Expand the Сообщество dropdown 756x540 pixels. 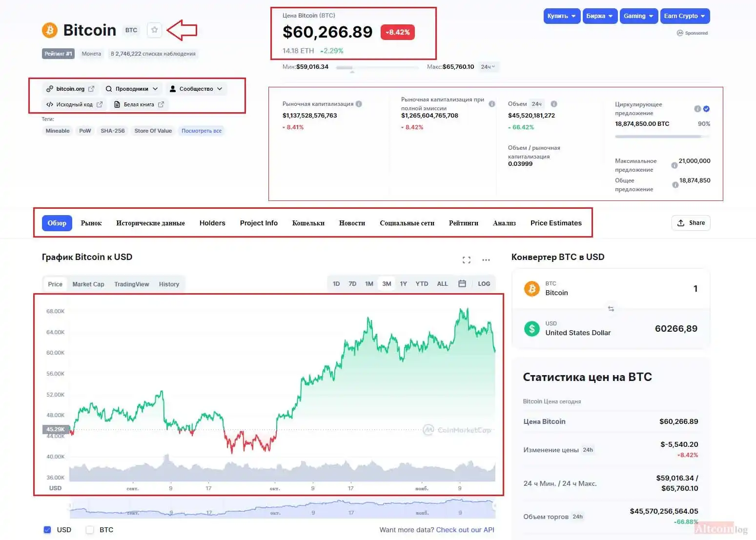pos(196,89)
